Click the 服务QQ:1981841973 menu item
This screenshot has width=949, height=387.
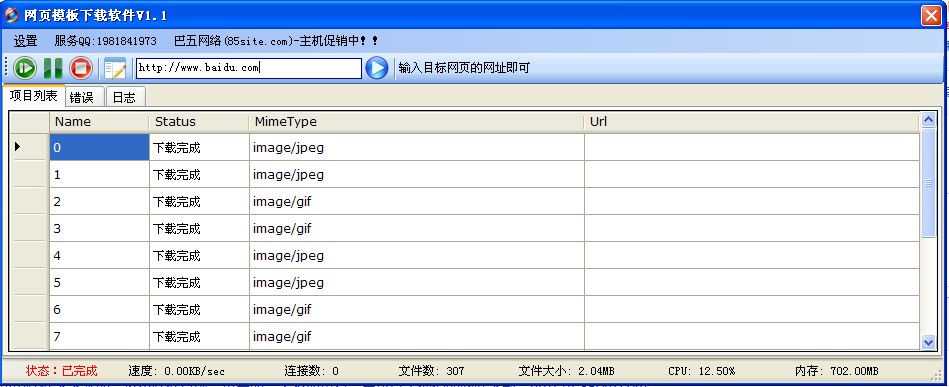pyautogui.click(x=105, y=41)
